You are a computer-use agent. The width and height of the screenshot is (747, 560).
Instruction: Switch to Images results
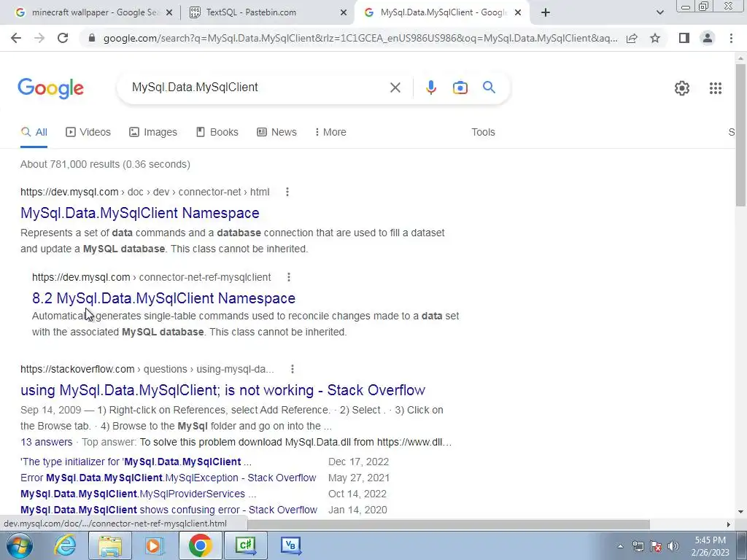(x=153, y=132)
